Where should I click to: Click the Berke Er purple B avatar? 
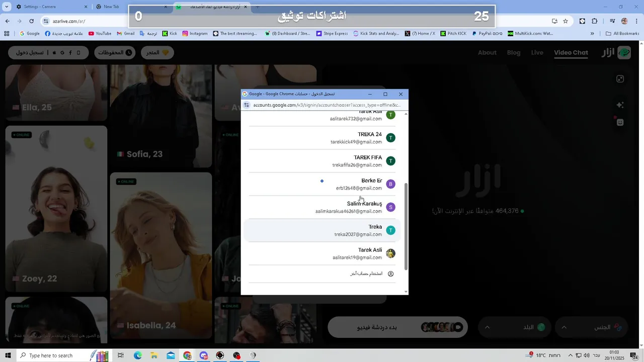click(391, 184)
